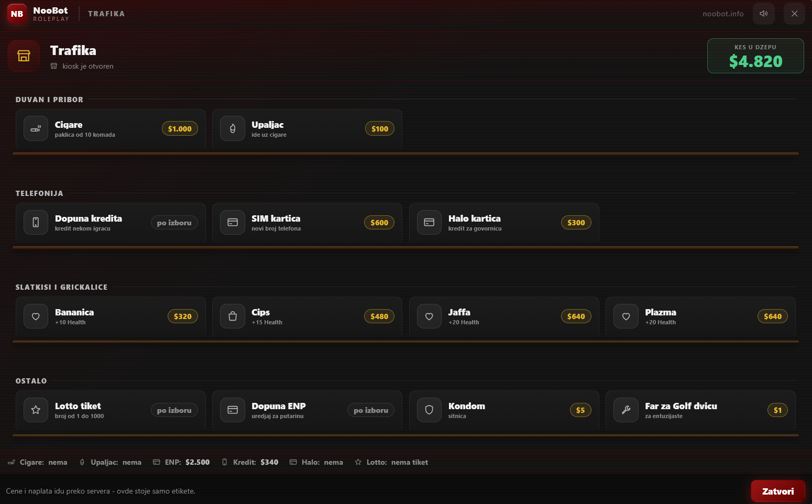This screenshot has height=504, width=812.
Task: Toggle sound with the speaker button
Action: 764,14
